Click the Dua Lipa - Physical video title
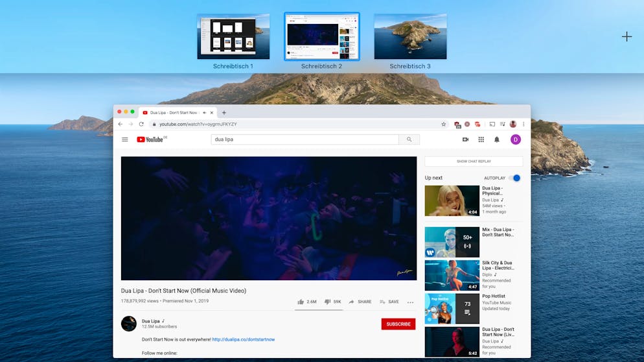 pyautogui.click(x=492, y=191)
